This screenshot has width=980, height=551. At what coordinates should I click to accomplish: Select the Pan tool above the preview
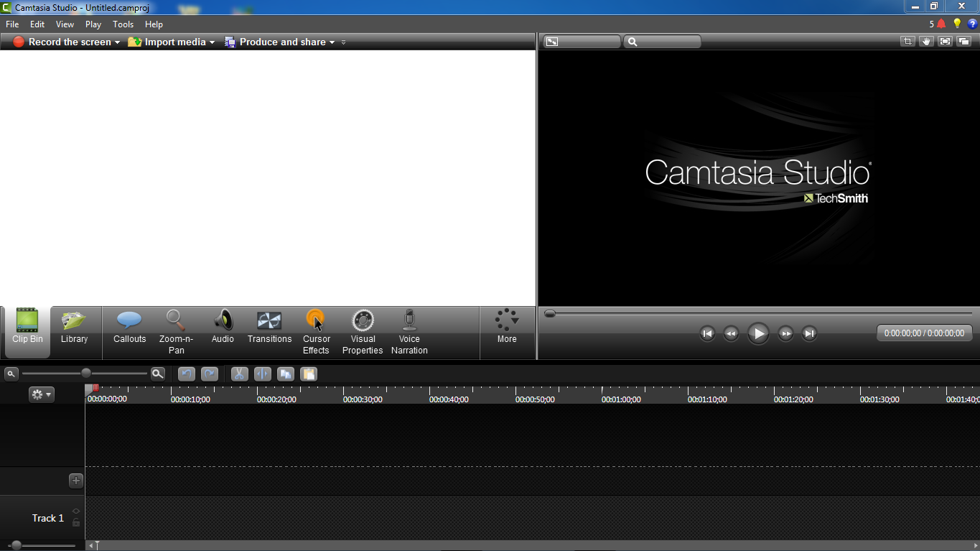click(x=926, y=41)
